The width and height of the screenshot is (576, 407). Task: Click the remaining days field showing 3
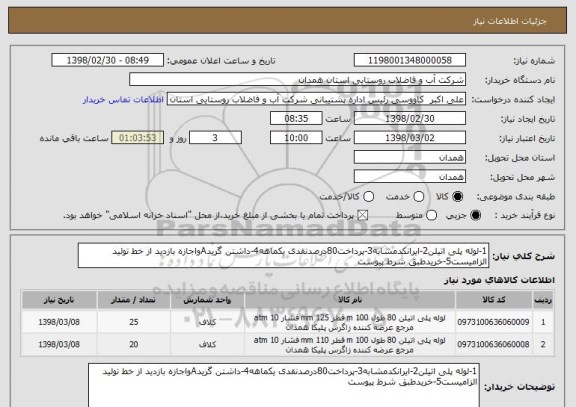[215, 138]
